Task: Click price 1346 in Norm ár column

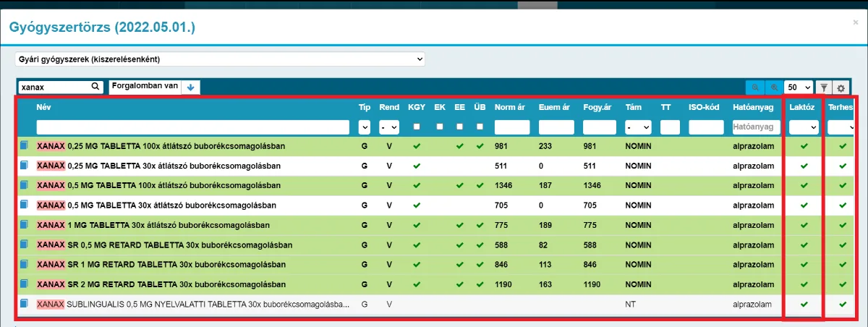Action: tap(504, 186)
